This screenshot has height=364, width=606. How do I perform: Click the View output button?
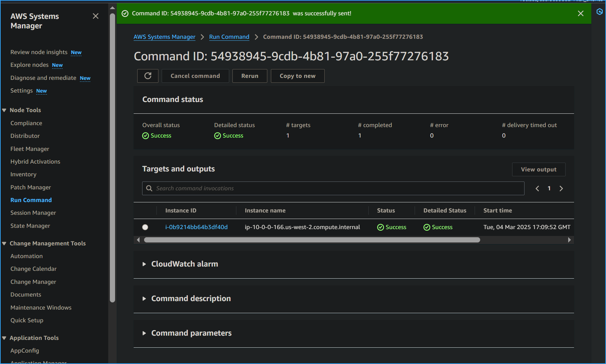[x=539, y=169]
